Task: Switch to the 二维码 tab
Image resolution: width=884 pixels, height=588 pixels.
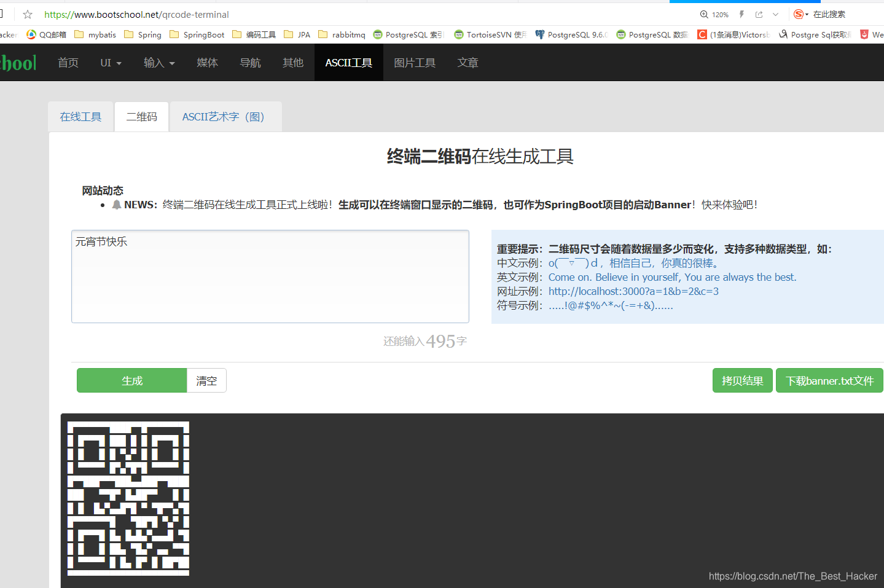Action: click(142, 117)
